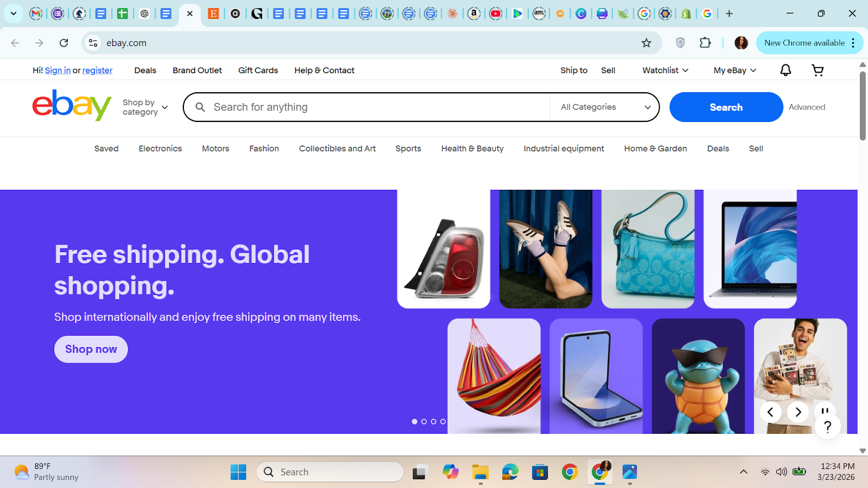Open the Gift Cards link
Viewport: 868px width, 488px height.
(x=258, y=70)
